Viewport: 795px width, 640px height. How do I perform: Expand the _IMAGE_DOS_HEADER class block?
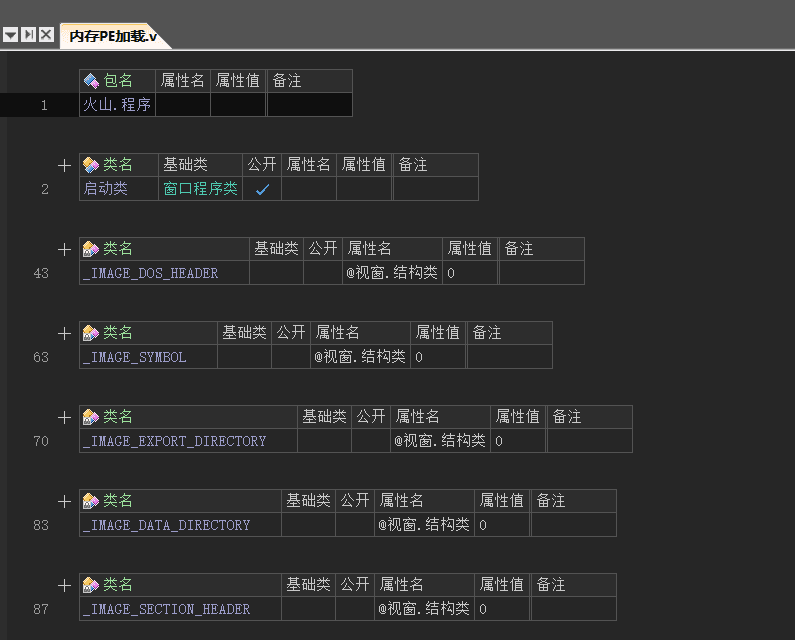point(64,250)
